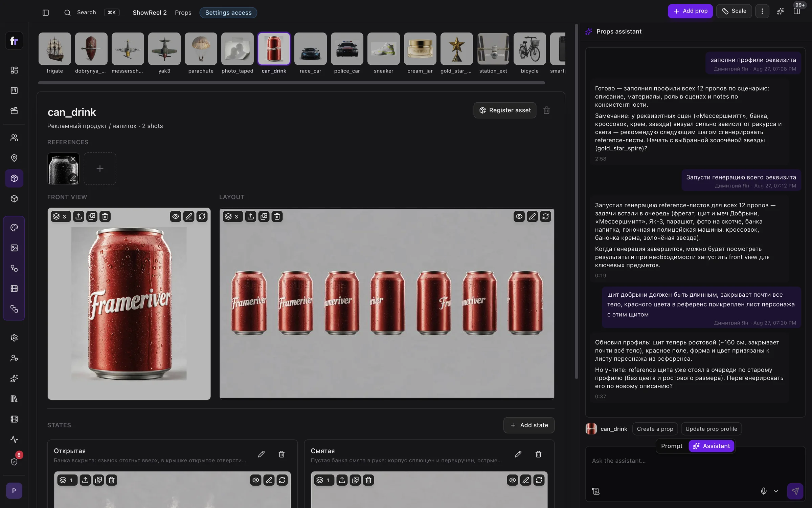Open the Props breadcrumb item
Image resolution: width=812 pixels, height=508 pixels.
(x=183, y=13)
